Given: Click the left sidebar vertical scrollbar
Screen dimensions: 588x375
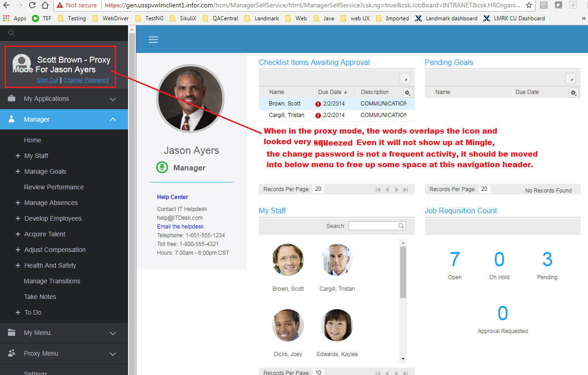Looking at the screenshot, I should [x=132, y=200].
